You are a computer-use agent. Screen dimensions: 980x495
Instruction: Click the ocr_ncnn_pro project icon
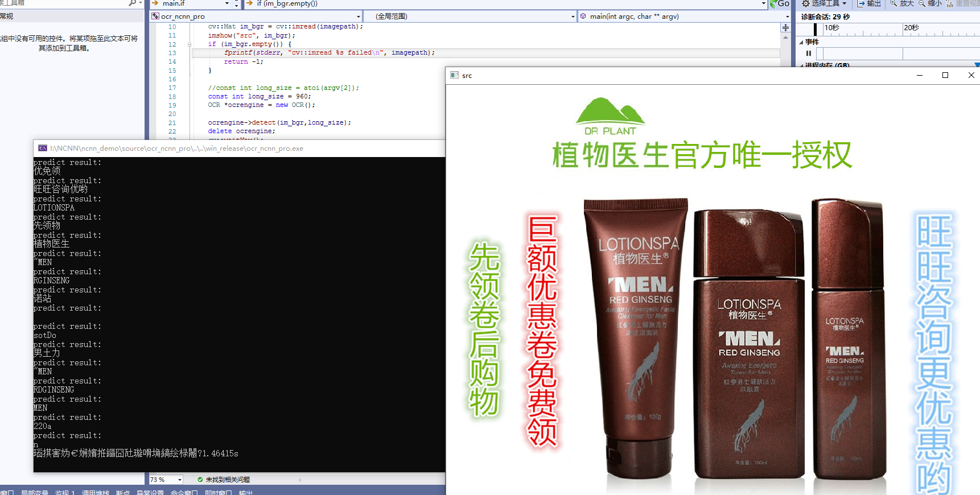(x=155, y=16)
